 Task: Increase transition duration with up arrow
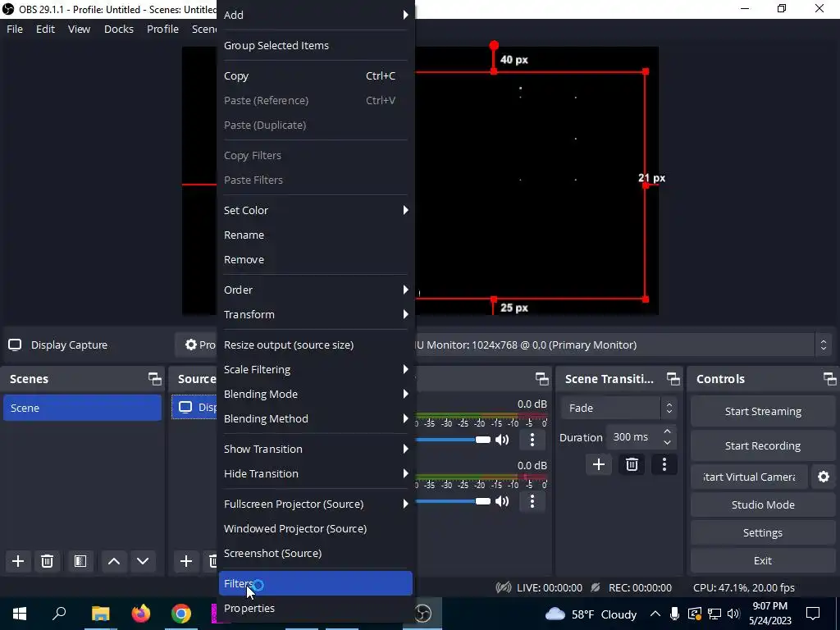click(x=667, y=431)
